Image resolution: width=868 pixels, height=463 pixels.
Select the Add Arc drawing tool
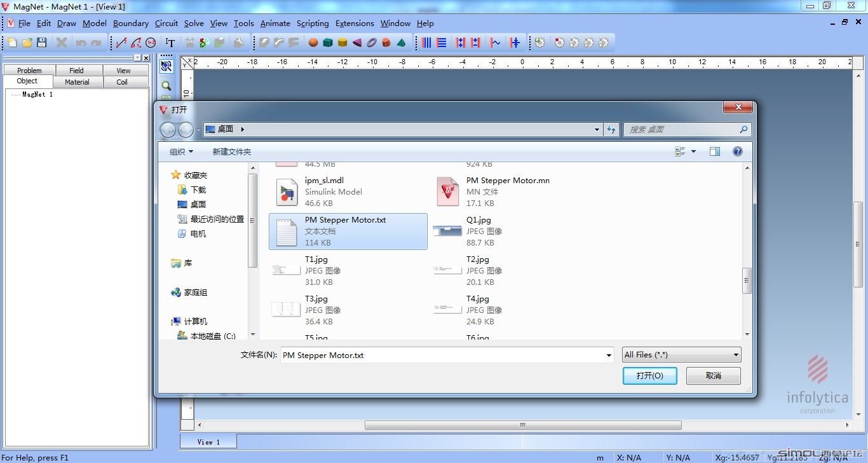click(136, 43)
